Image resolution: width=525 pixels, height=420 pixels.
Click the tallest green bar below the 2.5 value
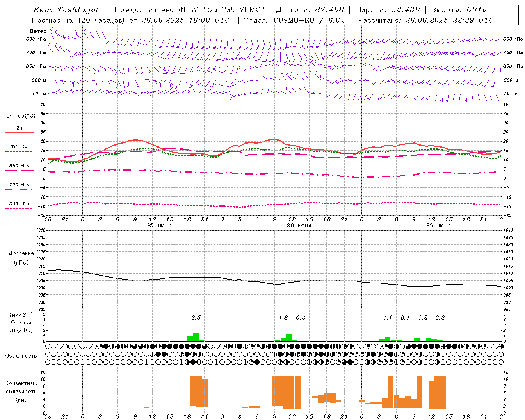point(196,337)
